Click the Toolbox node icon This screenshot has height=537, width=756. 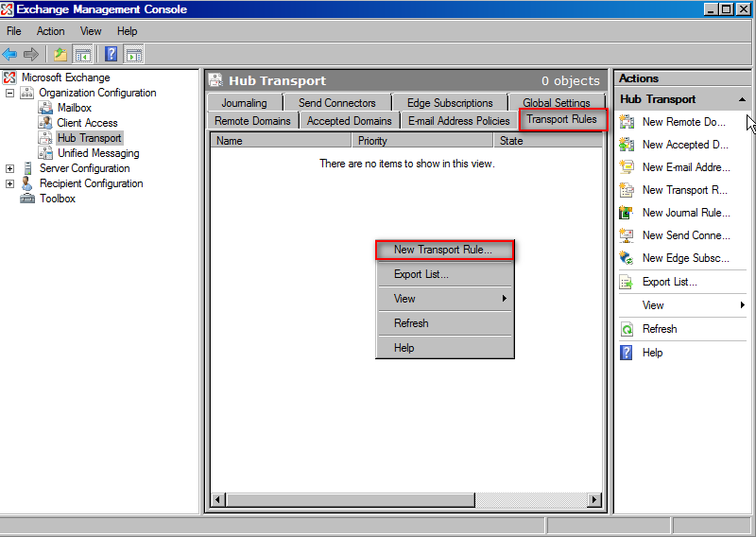(27, 199)
